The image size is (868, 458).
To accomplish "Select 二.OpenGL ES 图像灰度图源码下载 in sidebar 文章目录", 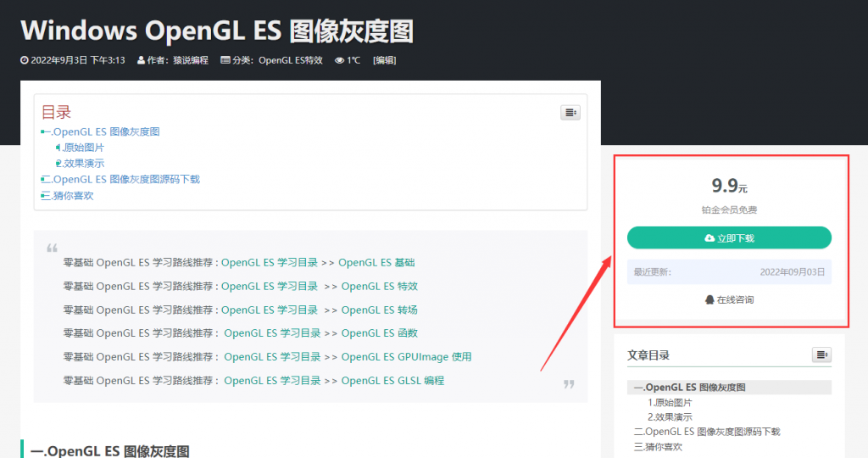I will 707,432.
